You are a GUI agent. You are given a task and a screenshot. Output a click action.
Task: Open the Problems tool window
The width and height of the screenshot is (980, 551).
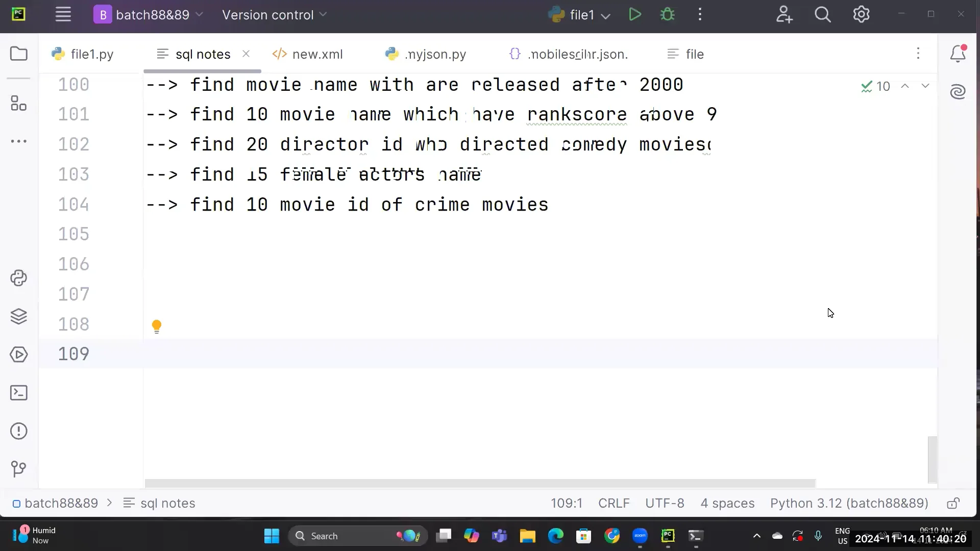click(19, 431)
